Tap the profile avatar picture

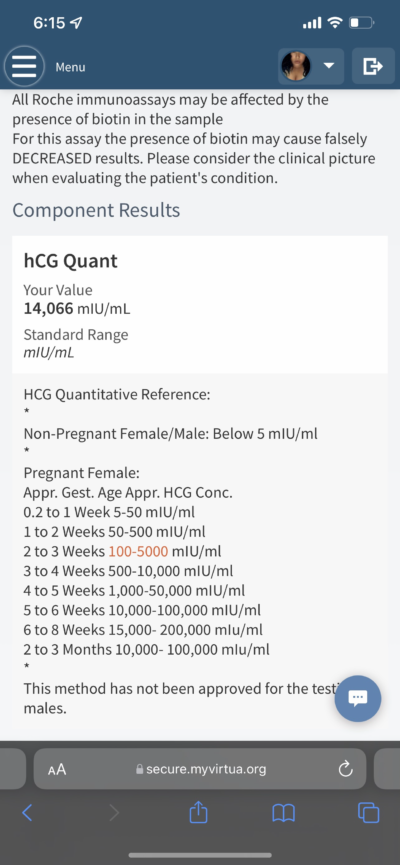[296, 66]
